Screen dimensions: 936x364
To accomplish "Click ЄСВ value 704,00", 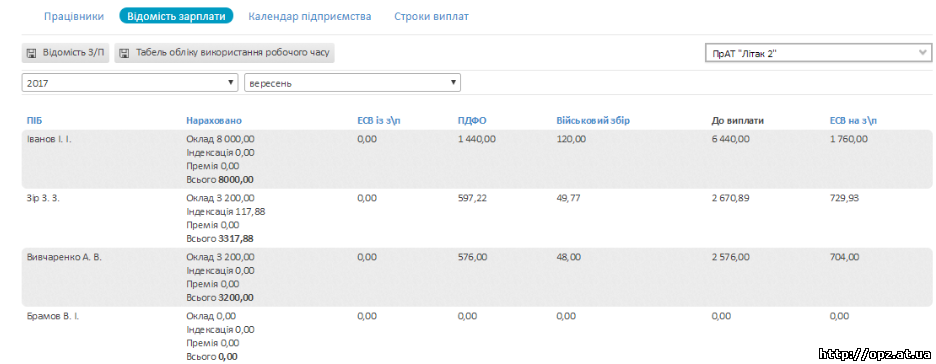I will pos(844,257).
